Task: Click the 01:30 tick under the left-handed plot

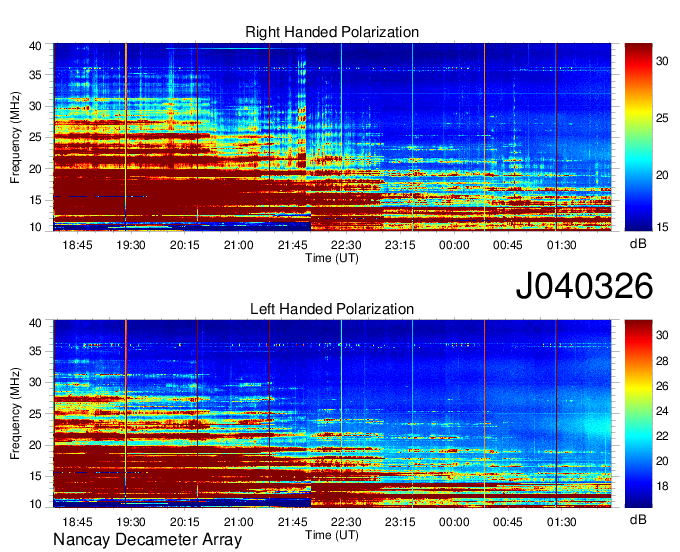Action: click(x=562, y=521)
